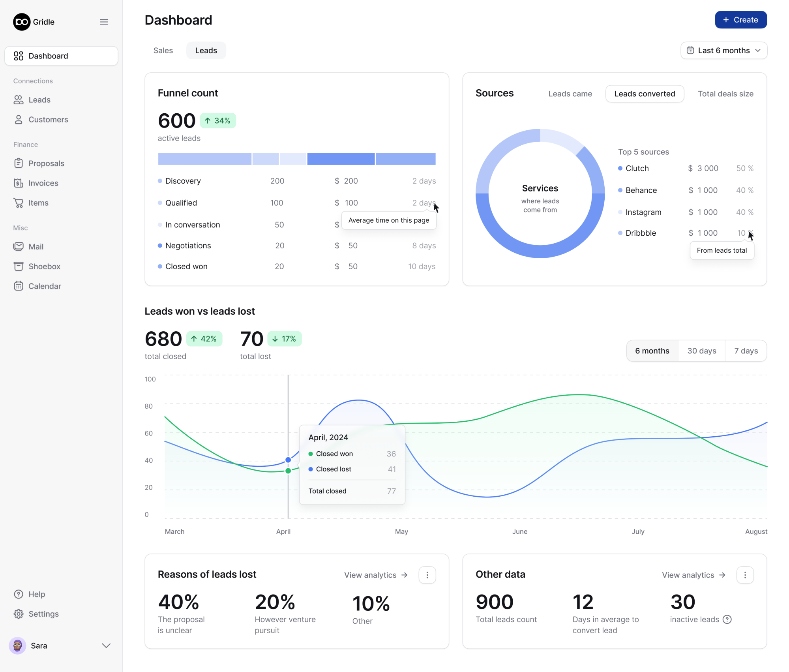Open the Invoices section
Image resolution: width=789 pixels, height=672 pixels.
coord(43,183)
